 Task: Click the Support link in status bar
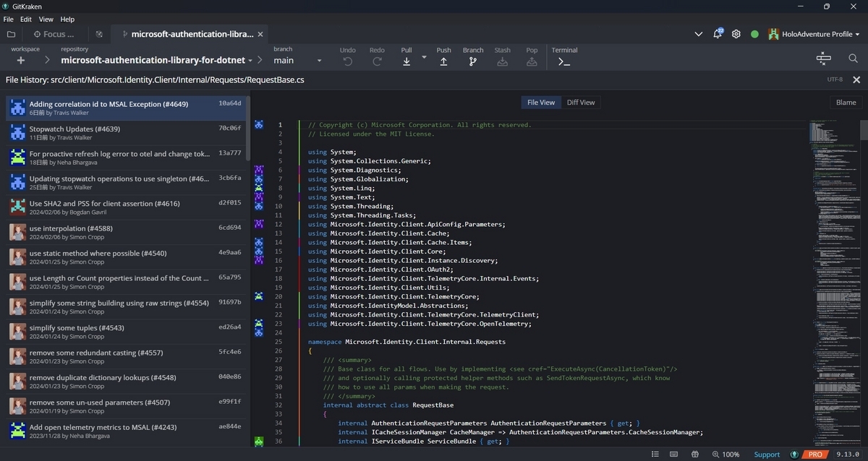767,454
